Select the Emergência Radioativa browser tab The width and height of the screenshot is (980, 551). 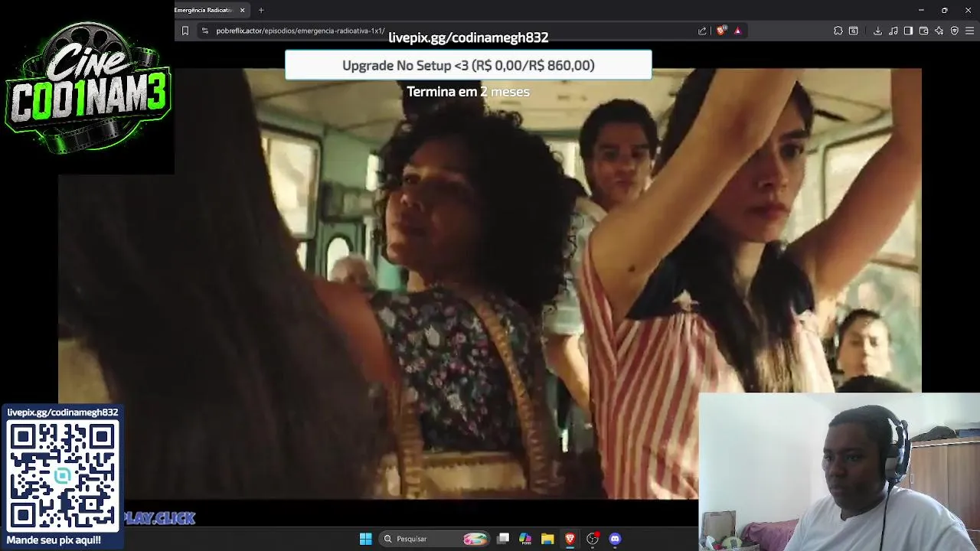point(204,10)
